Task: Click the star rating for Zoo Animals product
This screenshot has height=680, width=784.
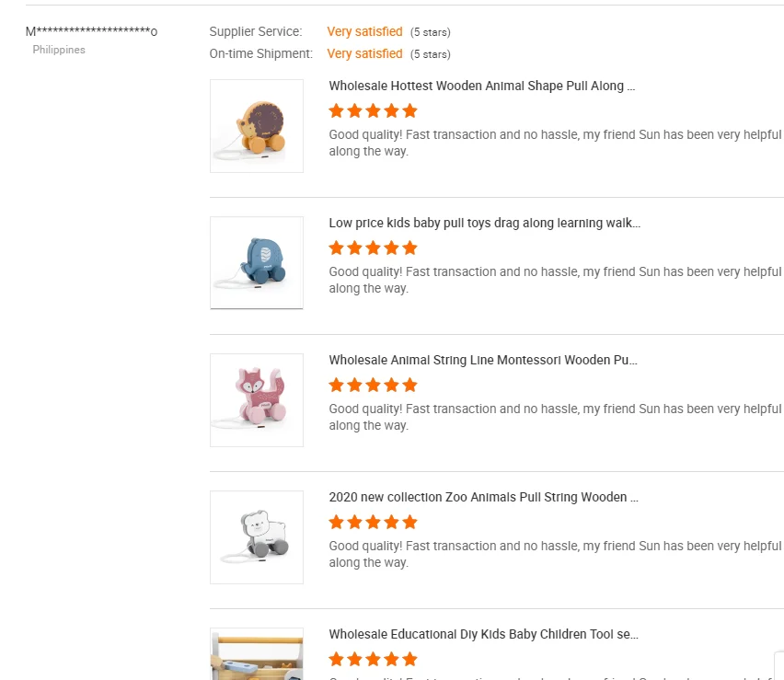Action: coord(373,523)
